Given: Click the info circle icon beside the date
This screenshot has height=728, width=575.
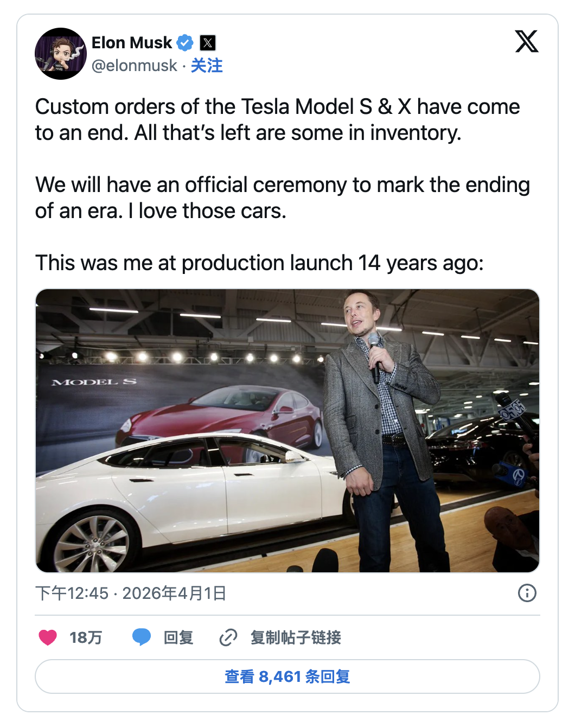Looking at the screenshot, I should coord(527,593).
